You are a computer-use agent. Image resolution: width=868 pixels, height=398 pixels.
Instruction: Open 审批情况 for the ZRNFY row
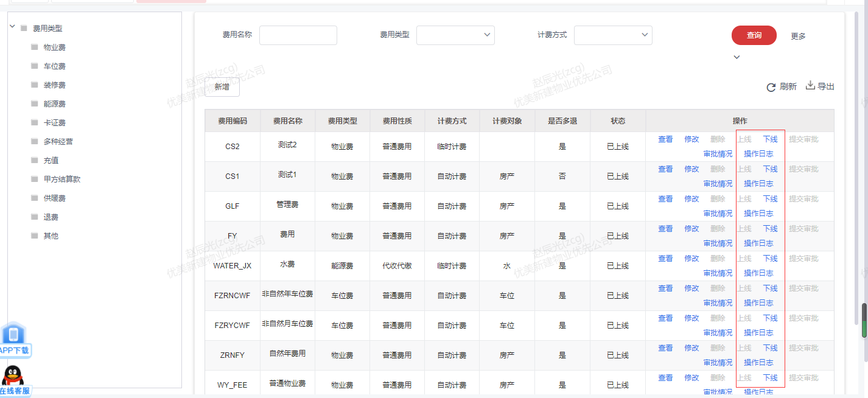tap(718, 363)
